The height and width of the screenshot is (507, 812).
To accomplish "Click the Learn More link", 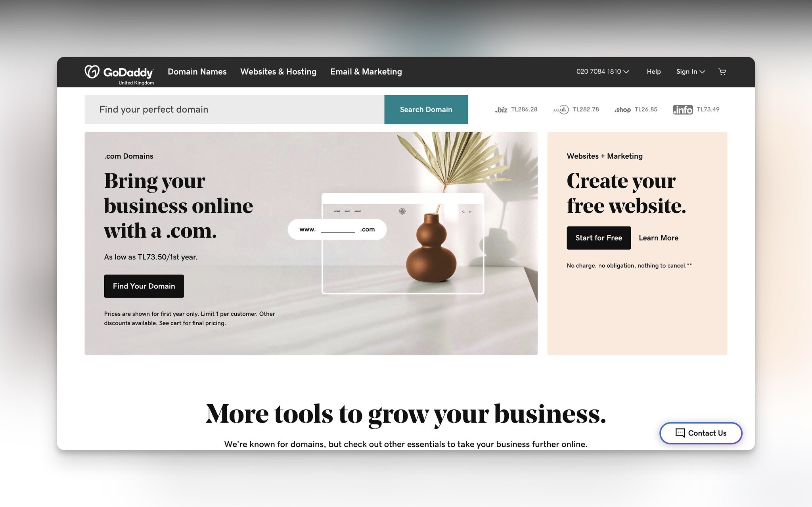I will tap(659, 238).
